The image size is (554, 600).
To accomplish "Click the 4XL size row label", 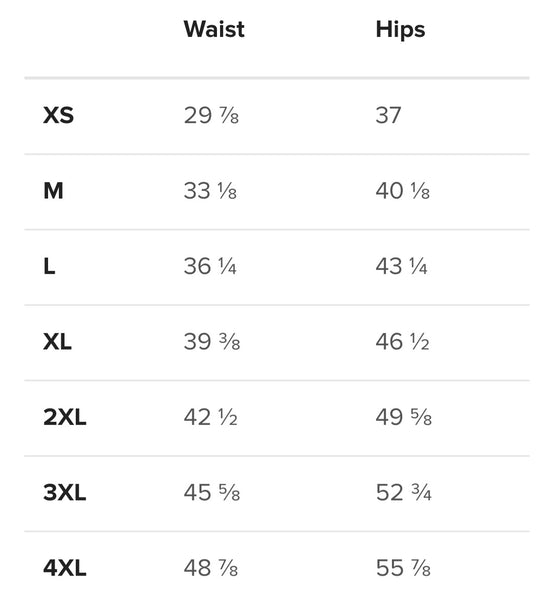I will [x=65, y=567].
